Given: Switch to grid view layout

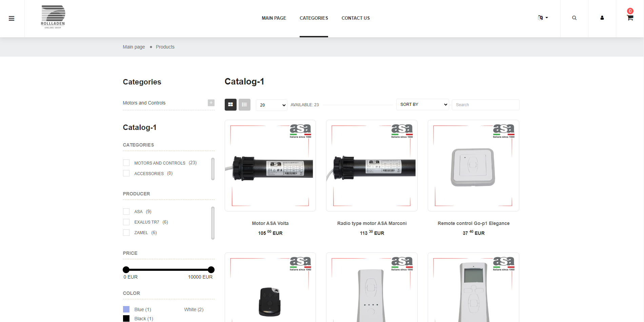Looking at the screenshot, I should click(x=230, y=105).
